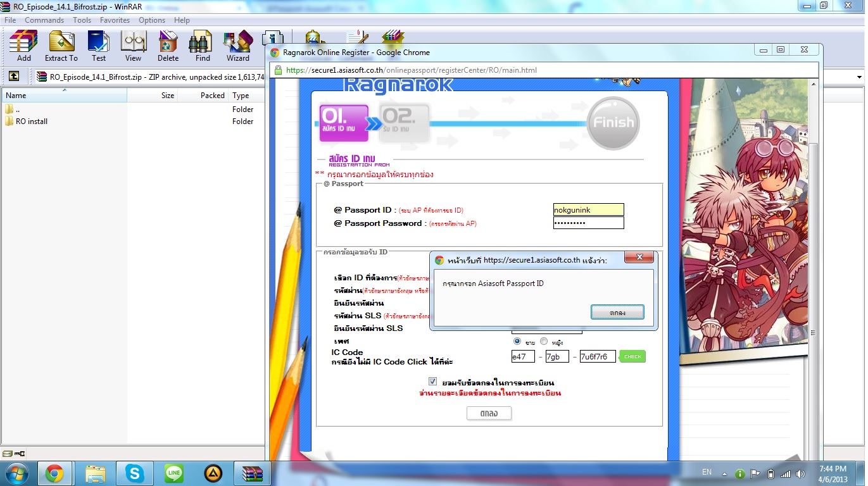
Task: Submit the form with the bottom ตกลง button
Action: 489,413
